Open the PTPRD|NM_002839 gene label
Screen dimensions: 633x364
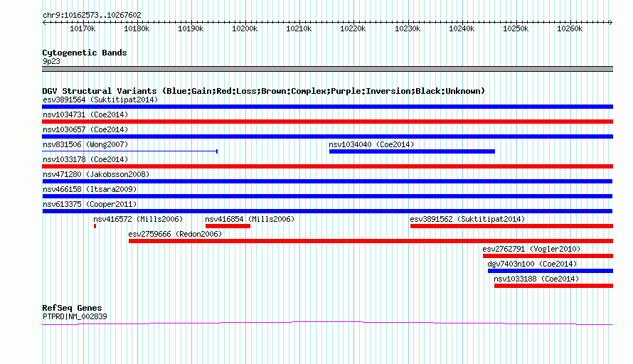point(75,317)
